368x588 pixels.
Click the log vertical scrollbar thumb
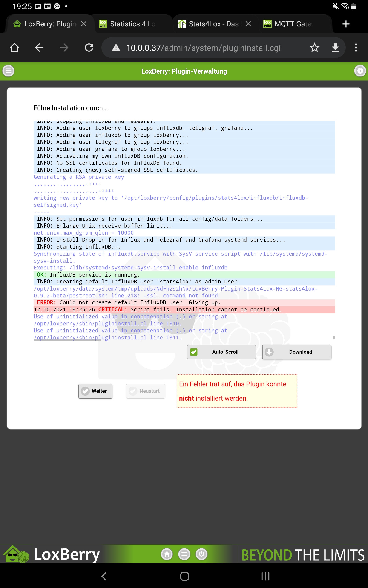coord(334,337)
